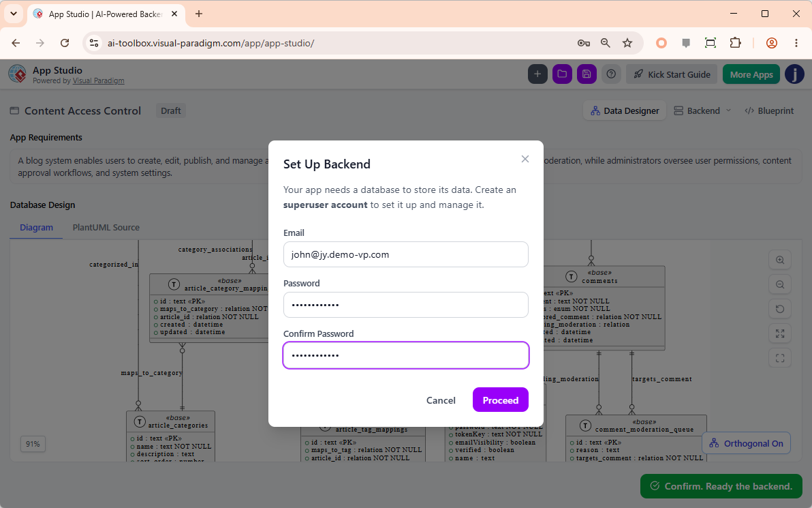This screenshot has height=508, width=812.
Task: Open Chrome three-dot menu
Action: [x=796, y=43]
